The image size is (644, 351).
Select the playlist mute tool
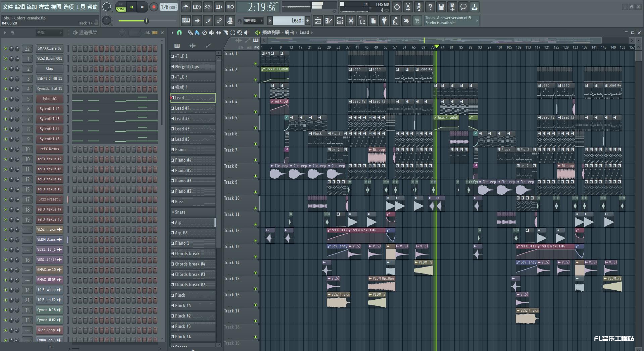211,33
